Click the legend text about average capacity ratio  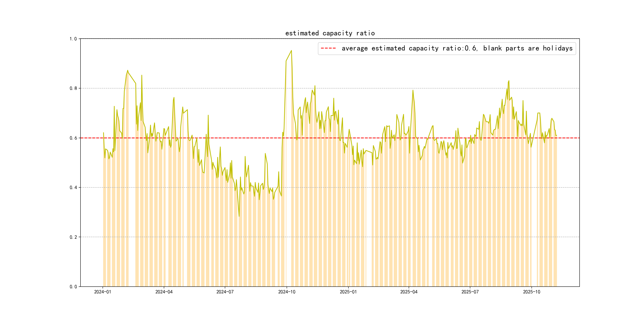[457, 48]
